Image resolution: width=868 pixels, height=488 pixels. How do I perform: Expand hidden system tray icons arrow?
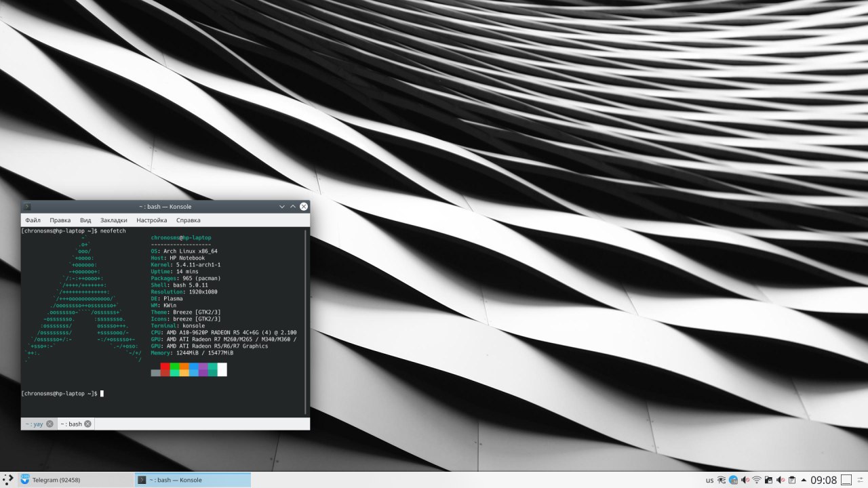point(804,480)
